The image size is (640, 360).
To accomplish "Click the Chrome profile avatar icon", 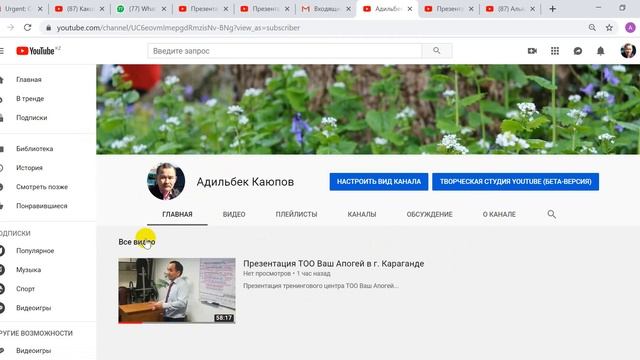I will click(630, 27).
